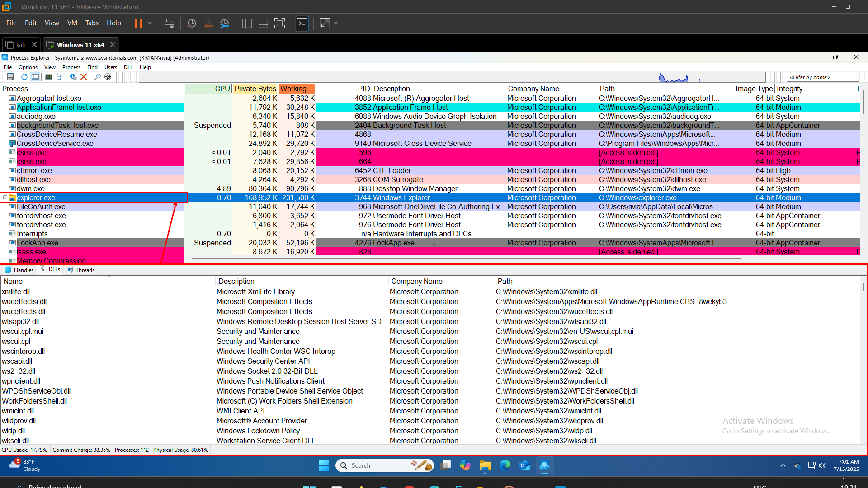Image resolution: width=868 pixels, height=488 pixels.
Task: Take a VM snapshot clock icon
Action: 192,23
